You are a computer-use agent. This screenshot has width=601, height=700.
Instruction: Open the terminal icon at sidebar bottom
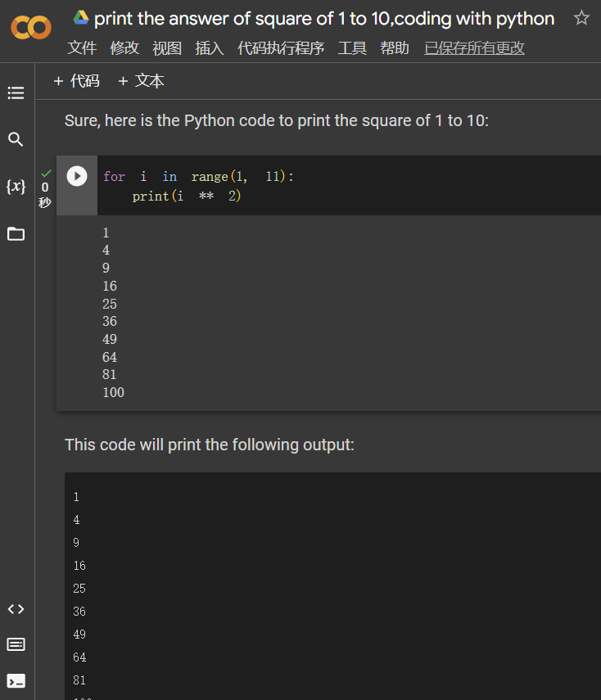point(16,681)
